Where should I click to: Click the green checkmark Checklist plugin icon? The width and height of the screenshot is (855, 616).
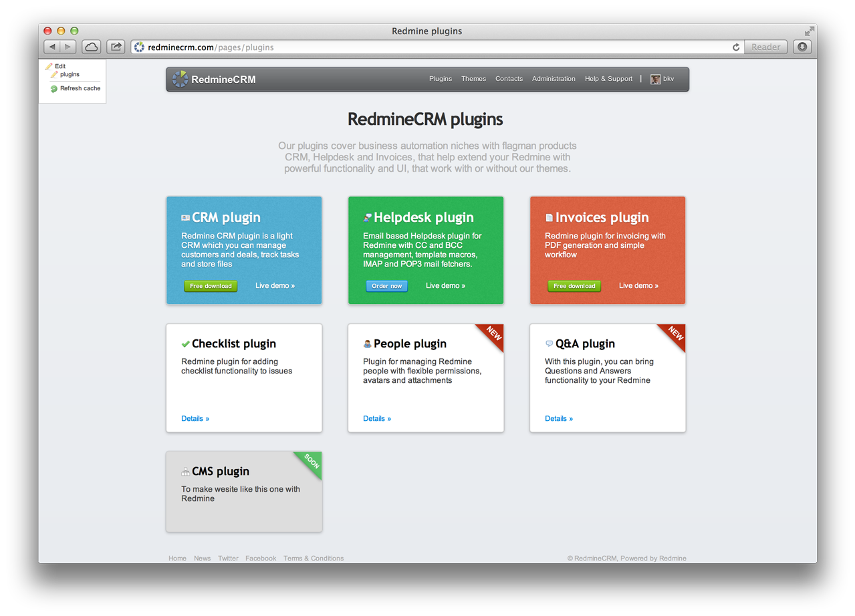(185, 344)
